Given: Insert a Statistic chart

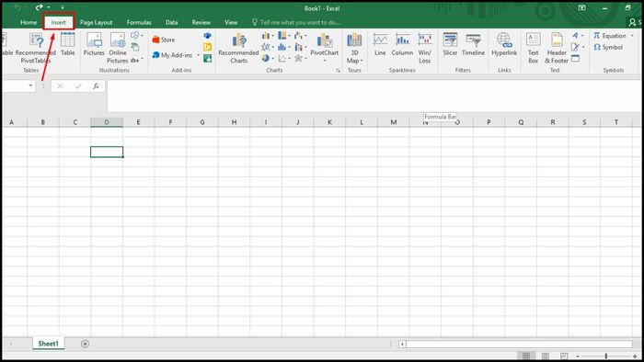Looking at the screenshot, I should (x=283, y=47).
